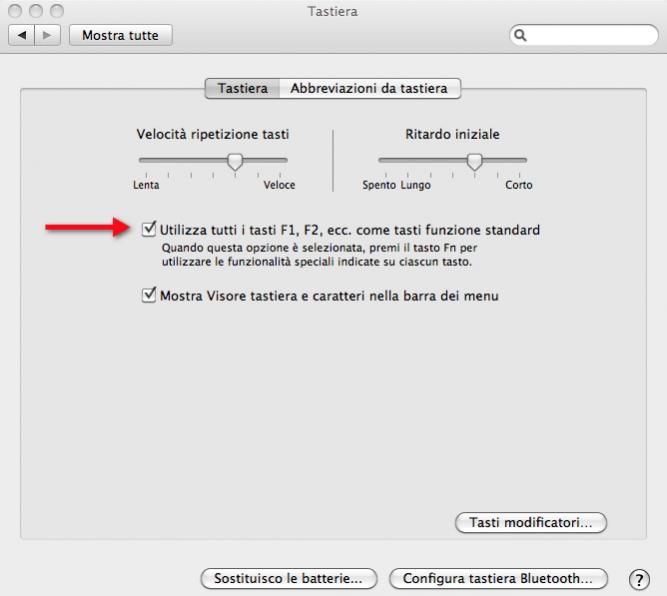Select the Tastiera tab
Viewport: 667px width, 596px height.
pyautogui.click(x=242, y=89)
